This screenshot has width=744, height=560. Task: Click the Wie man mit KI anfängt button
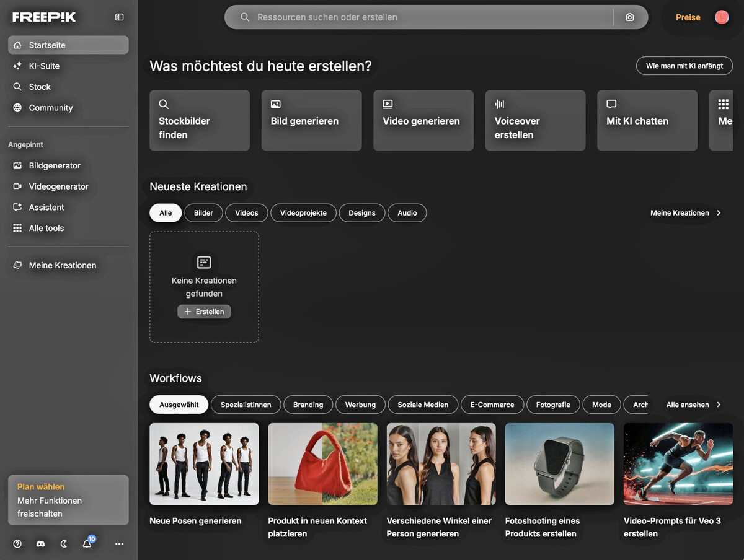684,66
